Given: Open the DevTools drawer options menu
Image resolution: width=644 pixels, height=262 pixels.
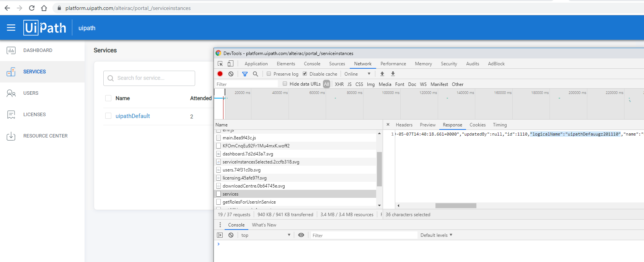Looking at the screenshot, I should tap(220, 225).
